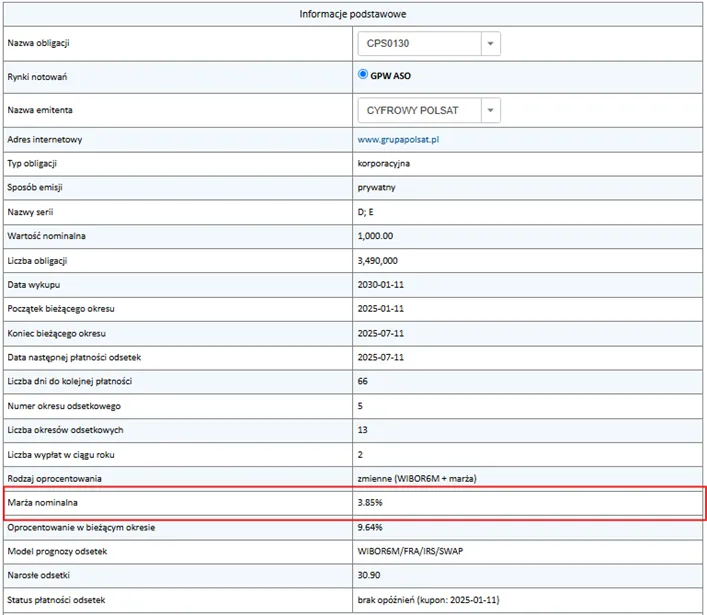707x615 pixels.
Task: Click the 'Sposób emisji' label
Action: [x=35, y=188]
